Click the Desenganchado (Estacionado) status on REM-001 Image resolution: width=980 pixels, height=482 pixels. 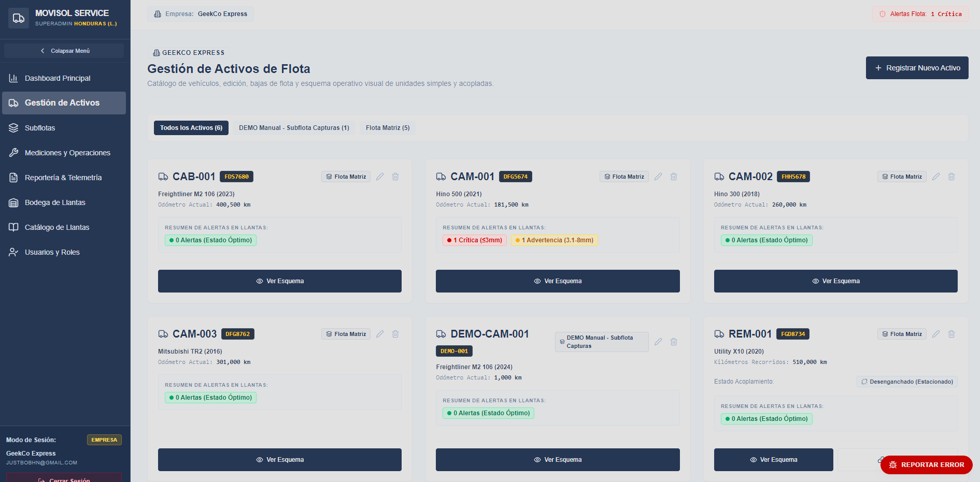click(x=907, y=382)
